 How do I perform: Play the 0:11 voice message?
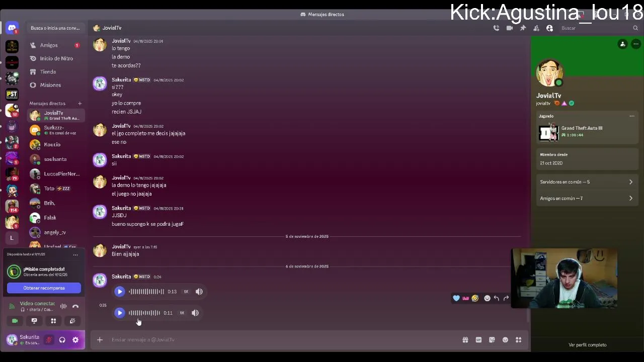tap(120, 313)
